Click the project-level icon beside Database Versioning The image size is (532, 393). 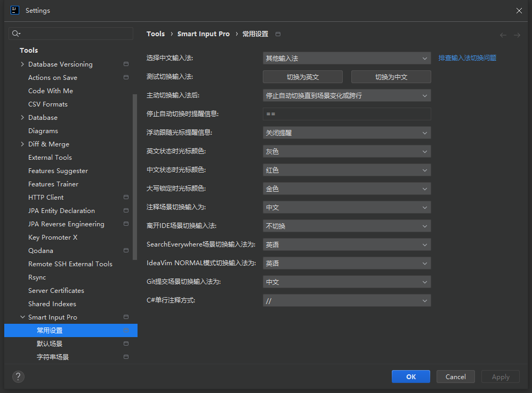[x=126, y=64]
